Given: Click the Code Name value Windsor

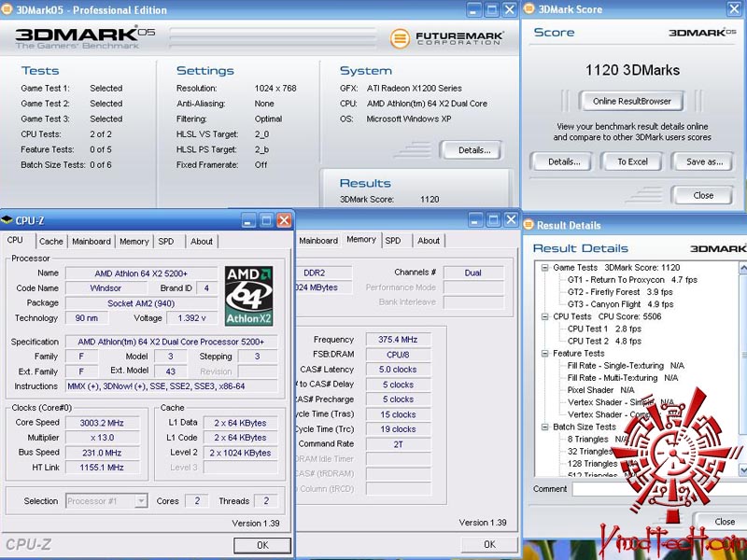Looking at the screenshot, I should pos(106,288).
